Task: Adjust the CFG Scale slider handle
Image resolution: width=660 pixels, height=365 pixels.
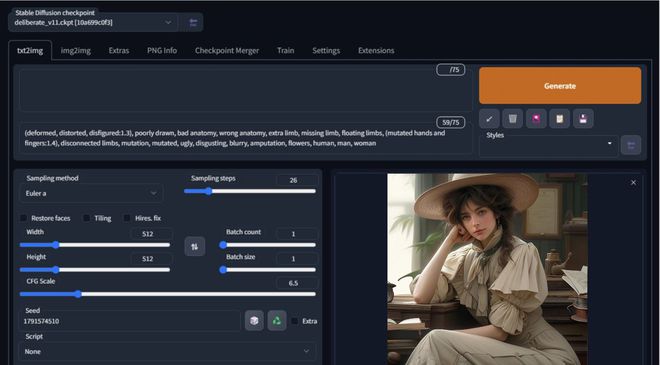Action: coord(78,294)
